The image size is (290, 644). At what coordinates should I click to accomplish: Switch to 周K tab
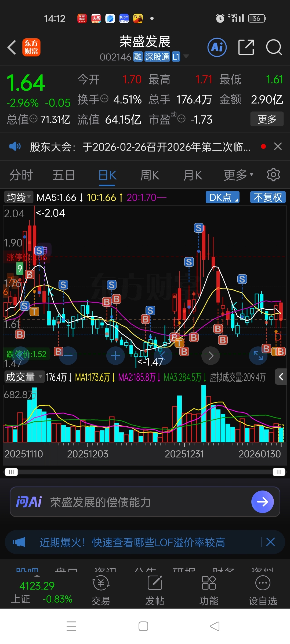pyautogui.click(x=150, y=175)
